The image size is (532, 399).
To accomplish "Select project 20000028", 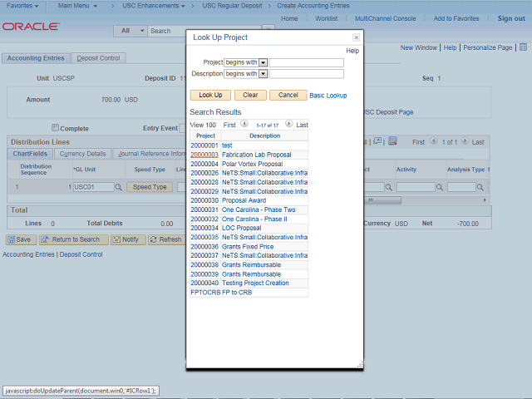I will [x=204, y=182].
